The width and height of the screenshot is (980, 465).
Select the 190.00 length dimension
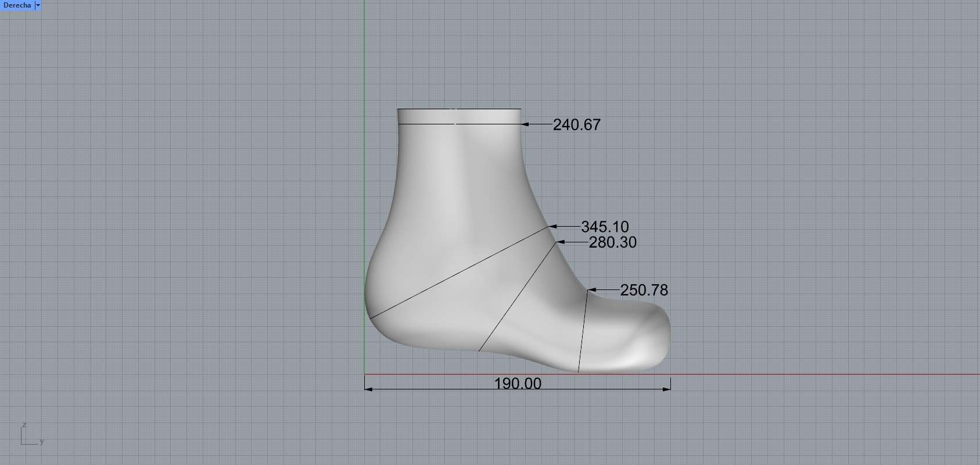[x=518, y=384]
